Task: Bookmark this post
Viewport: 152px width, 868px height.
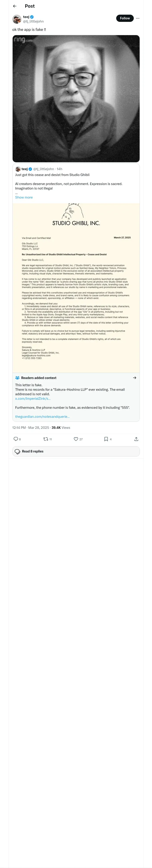Action: click(x=106, y=439)
